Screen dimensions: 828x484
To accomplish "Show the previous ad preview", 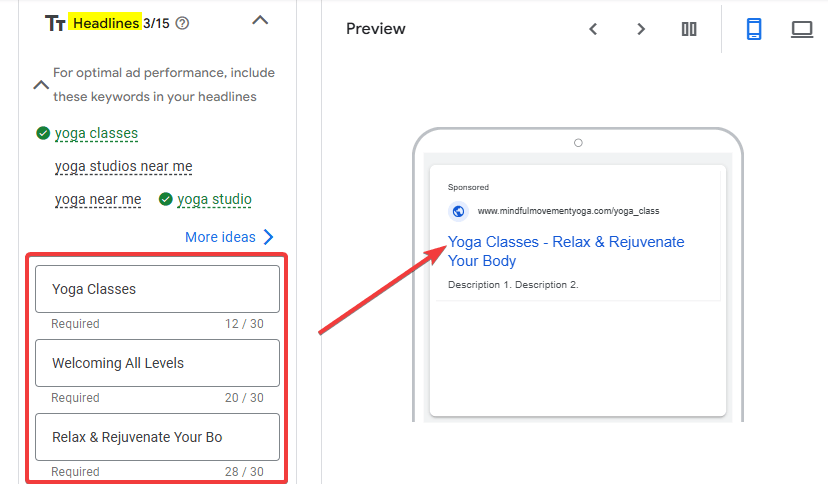I will [593, 29].
